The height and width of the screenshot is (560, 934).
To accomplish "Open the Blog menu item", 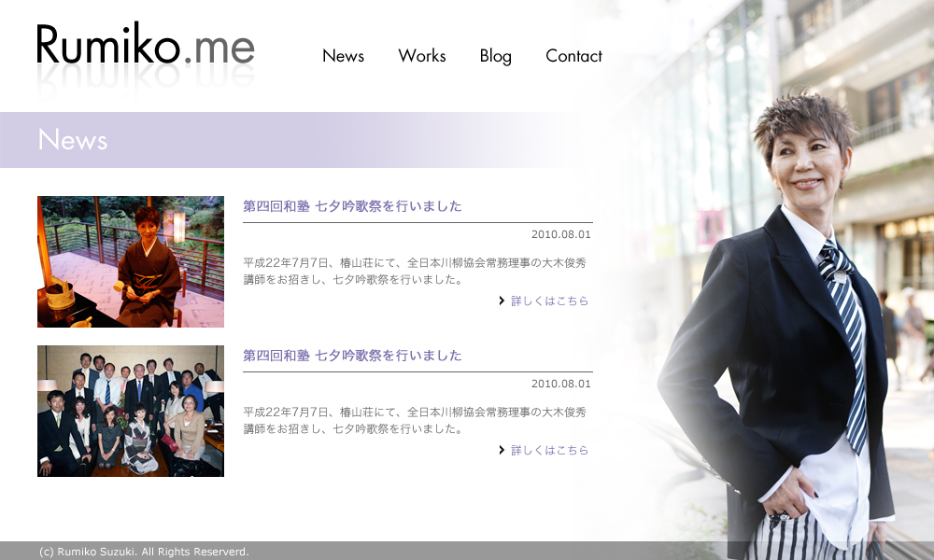I will 496,57.
